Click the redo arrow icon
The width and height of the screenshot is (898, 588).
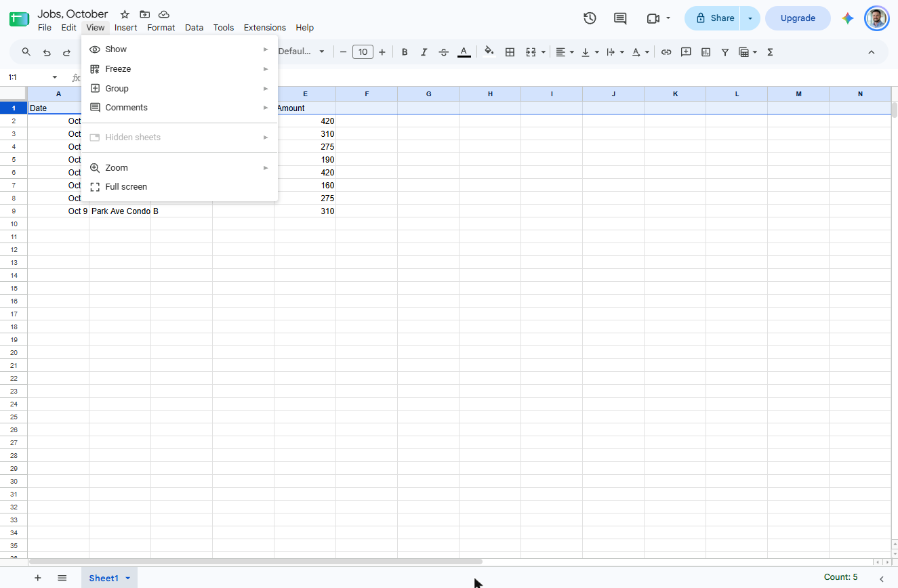point(66,52)
